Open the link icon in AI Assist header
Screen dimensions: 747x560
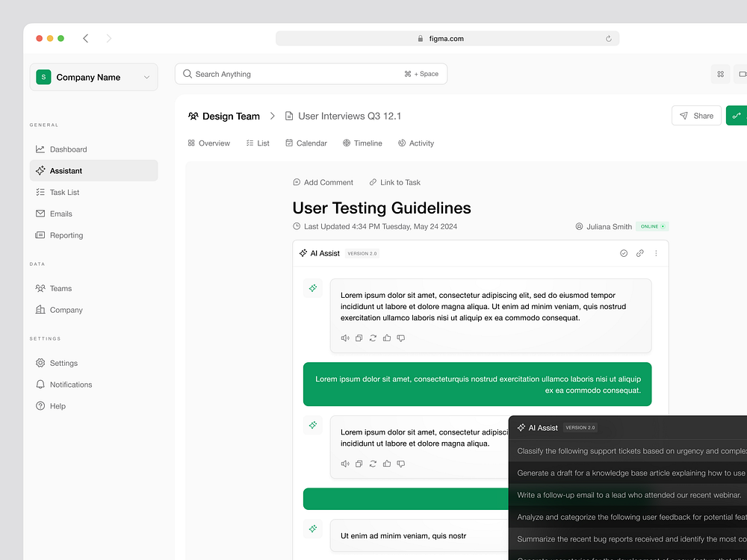tap(640, 253)
